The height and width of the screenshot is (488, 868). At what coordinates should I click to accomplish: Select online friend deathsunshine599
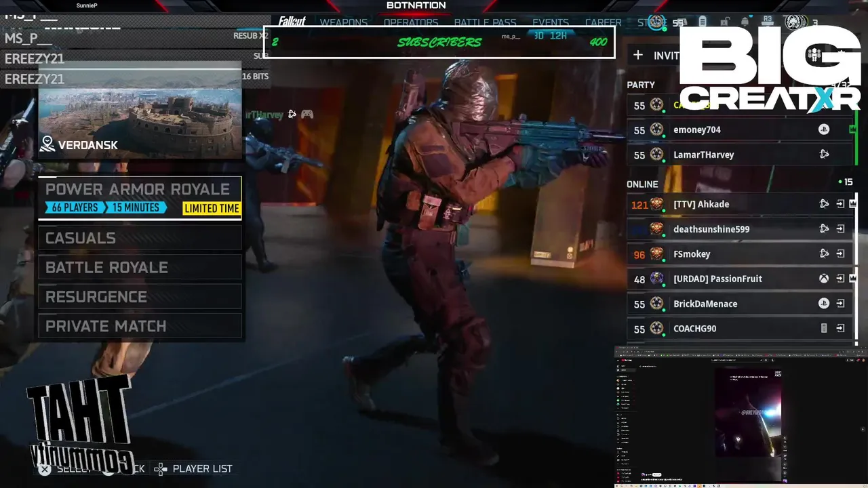tap(739, 229)
